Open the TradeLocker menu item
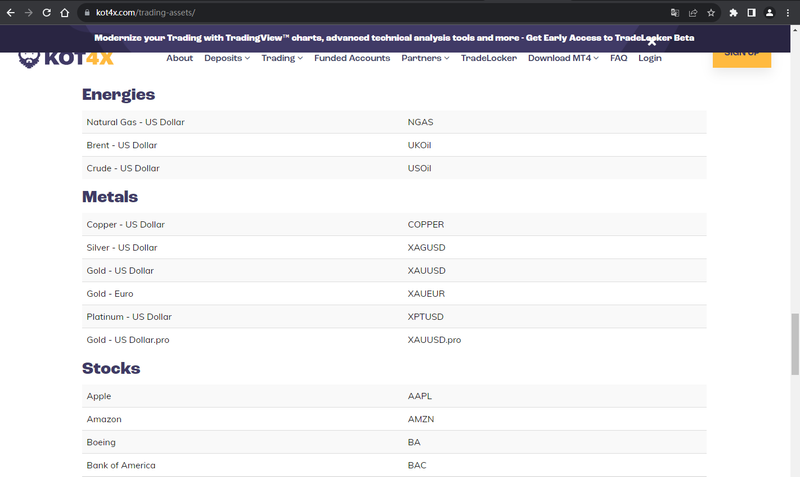Screen dimensions: 800x477 coord(489,58)
